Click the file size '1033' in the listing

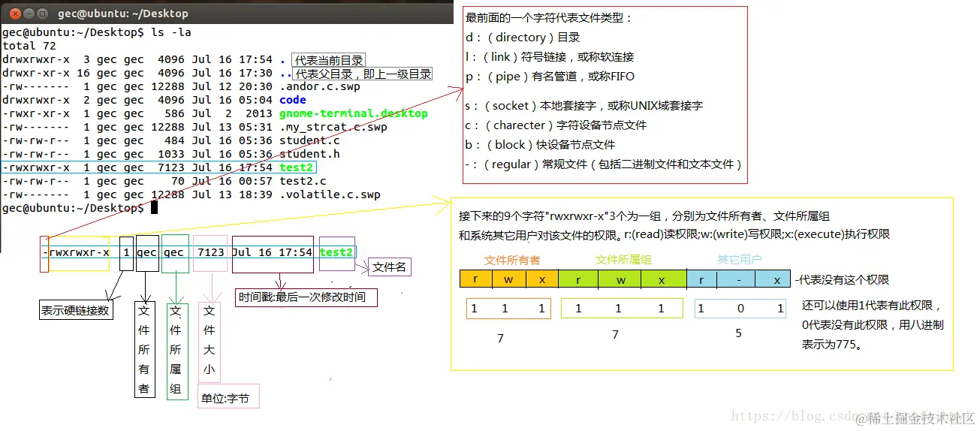click(x=171, y=154)
